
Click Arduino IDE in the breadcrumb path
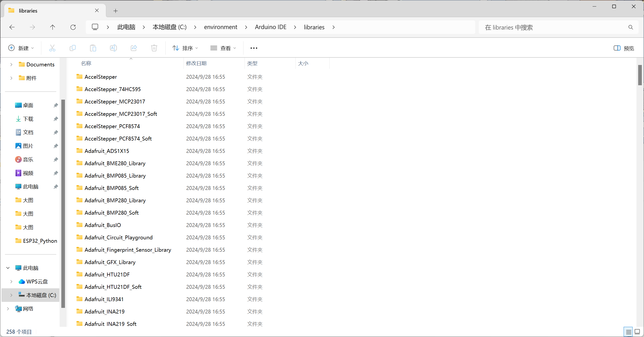pos(270,27)
